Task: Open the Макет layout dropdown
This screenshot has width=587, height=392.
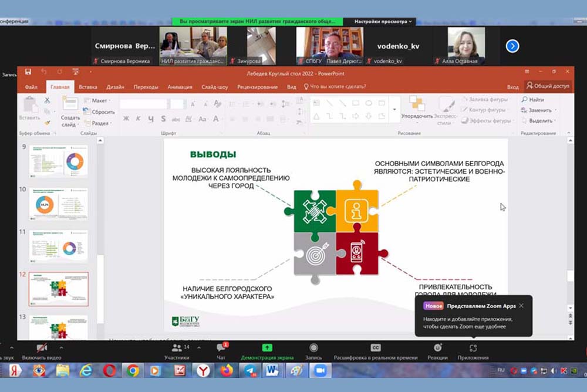Action: coord(99,101)
